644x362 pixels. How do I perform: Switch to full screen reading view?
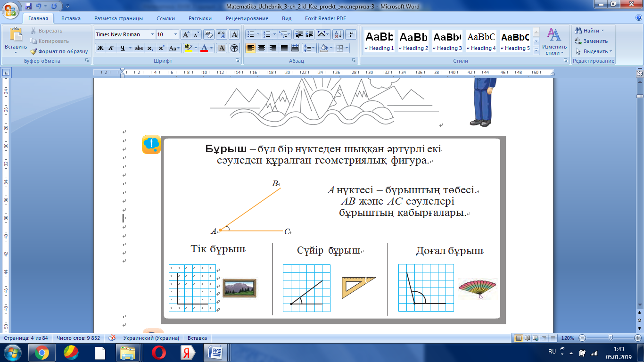(527, 338)
